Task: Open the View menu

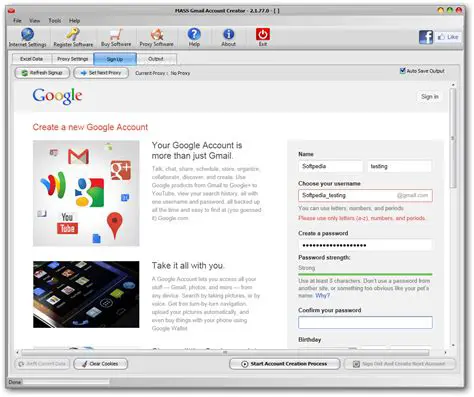Action: coord(35,21)
